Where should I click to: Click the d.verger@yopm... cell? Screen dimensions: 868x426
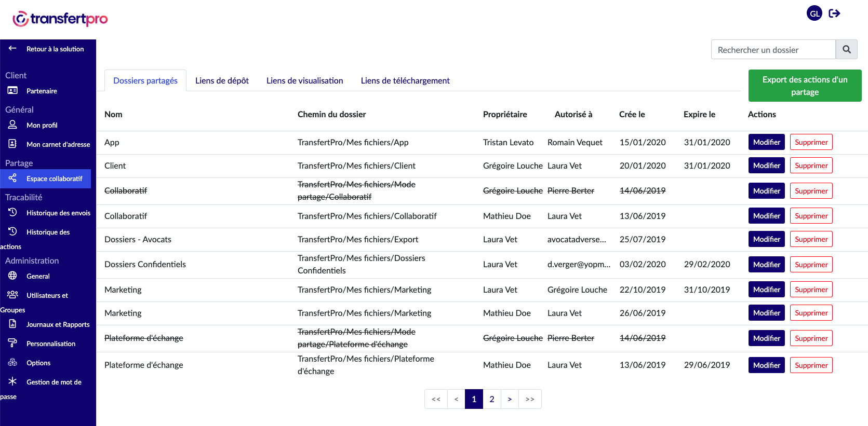(579, 264)
